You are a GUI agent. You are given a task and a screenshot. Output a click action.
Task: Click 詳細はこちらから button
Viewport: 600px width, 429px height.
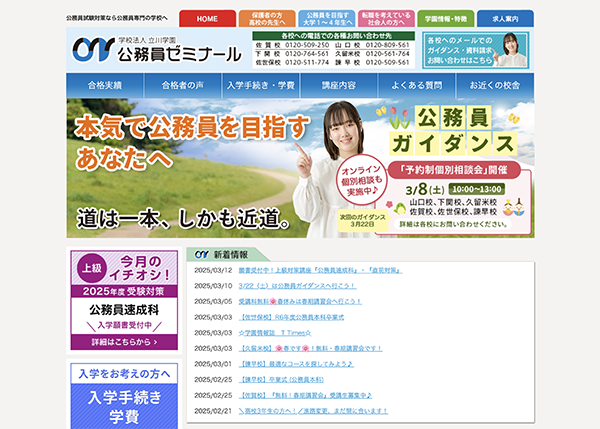pos(124,342)
